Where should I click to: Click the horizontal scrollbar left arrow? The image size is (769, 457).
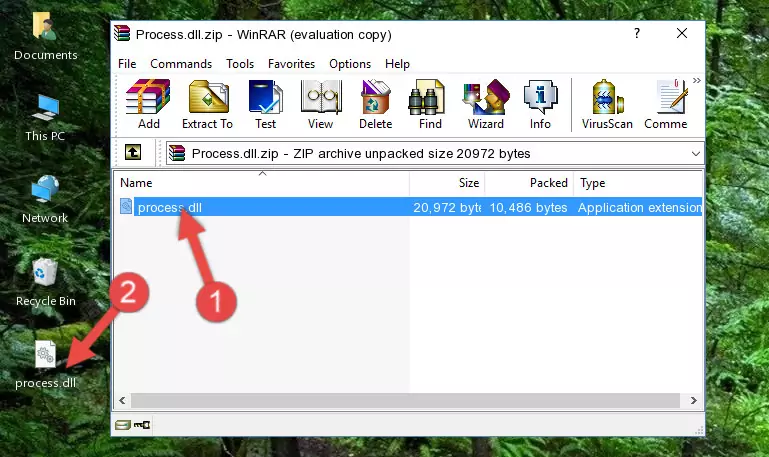123,400
